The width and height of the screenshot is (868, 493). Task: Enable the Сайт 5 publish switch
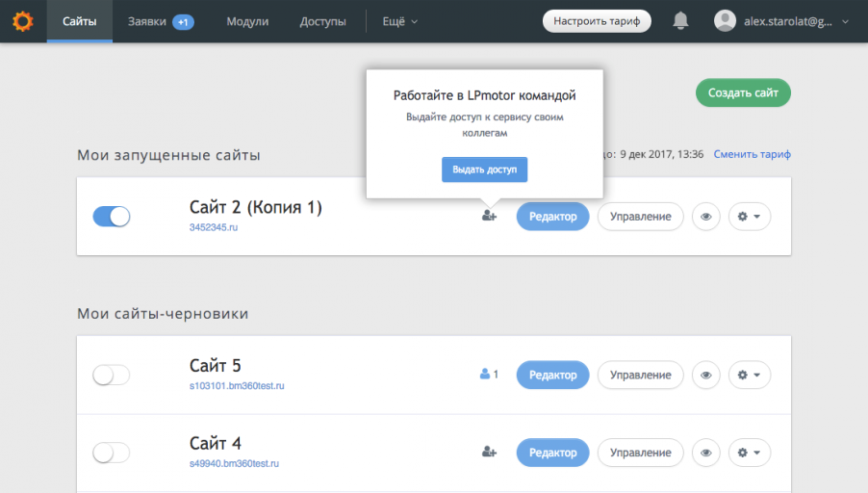[112, 375]
